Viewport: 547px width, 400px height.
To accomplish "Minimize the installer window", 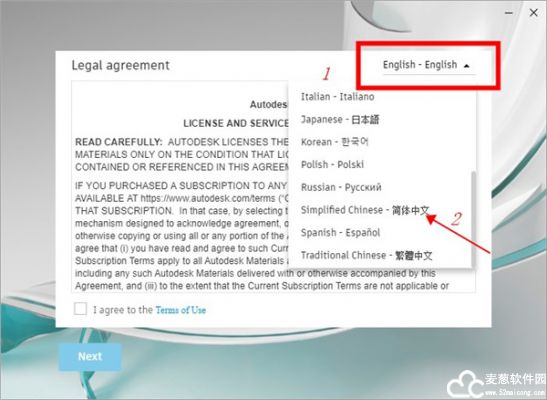I will (x=509, y=13).
